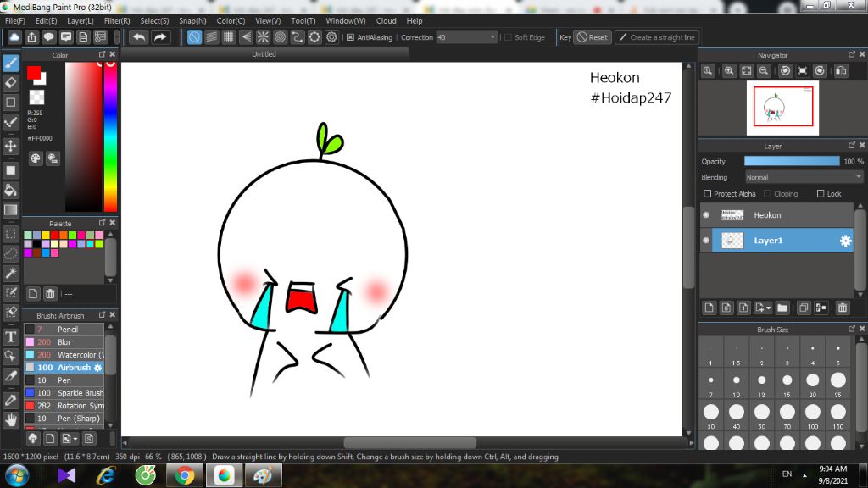Open the Help menu
The height and width of the screenshot is (488, 868).
tap(414, 20)
